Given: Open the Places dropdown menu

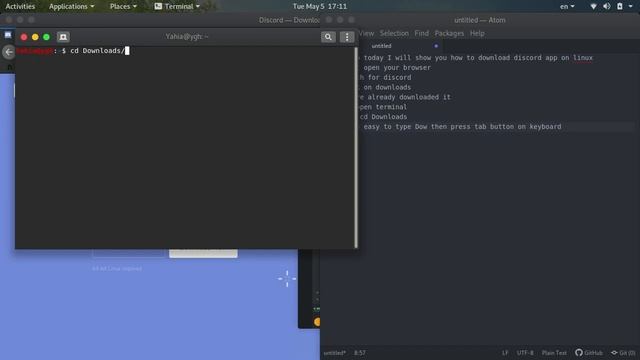Looking at the screenshot, I should click(x=123, y=7).
